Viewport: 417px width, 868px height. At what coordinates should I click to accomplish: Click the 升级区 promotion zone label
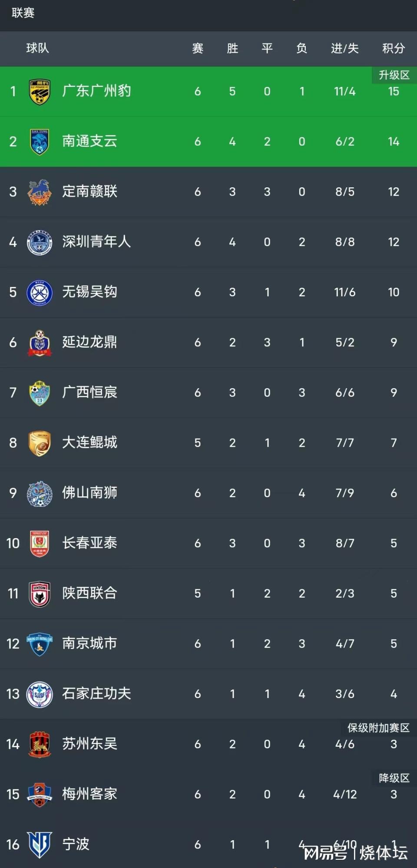coord(394,75)
